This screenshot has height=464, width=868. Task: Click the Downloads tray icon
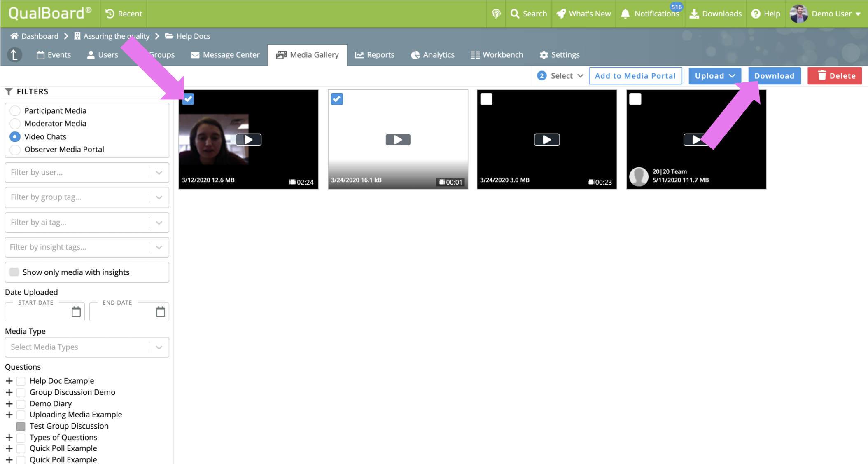point(694,14)
